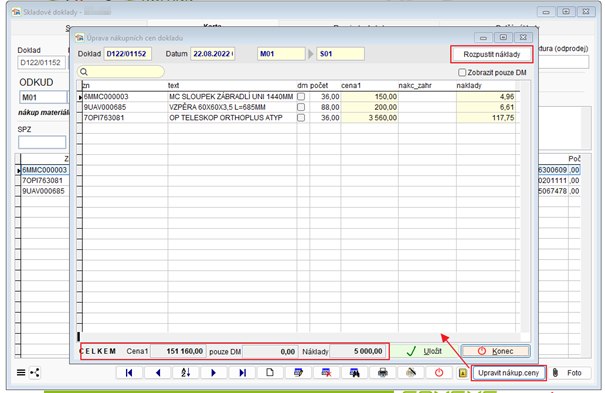
Task: Click the S01 target warehouse field
Action: coord(340,54)
